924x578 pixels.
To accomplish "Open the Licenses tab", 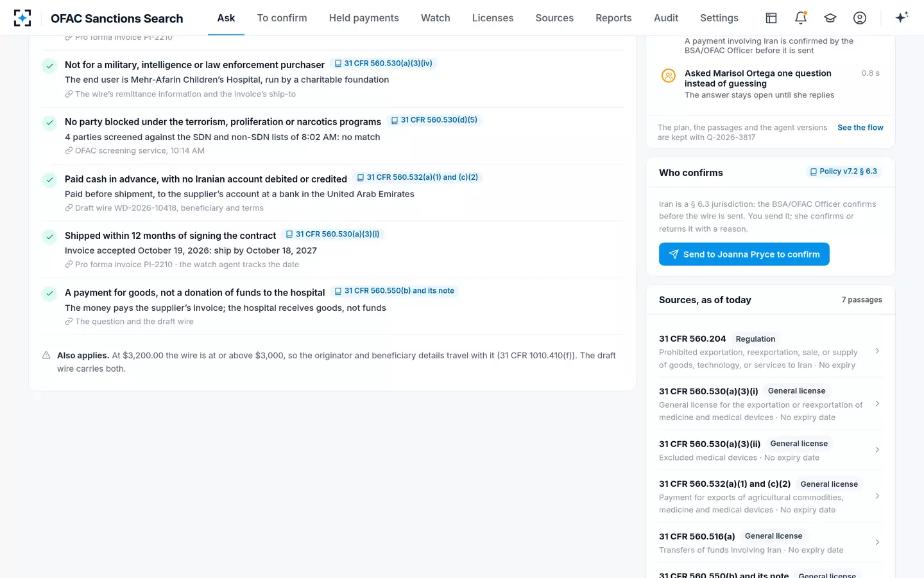I will coord(493,18).
